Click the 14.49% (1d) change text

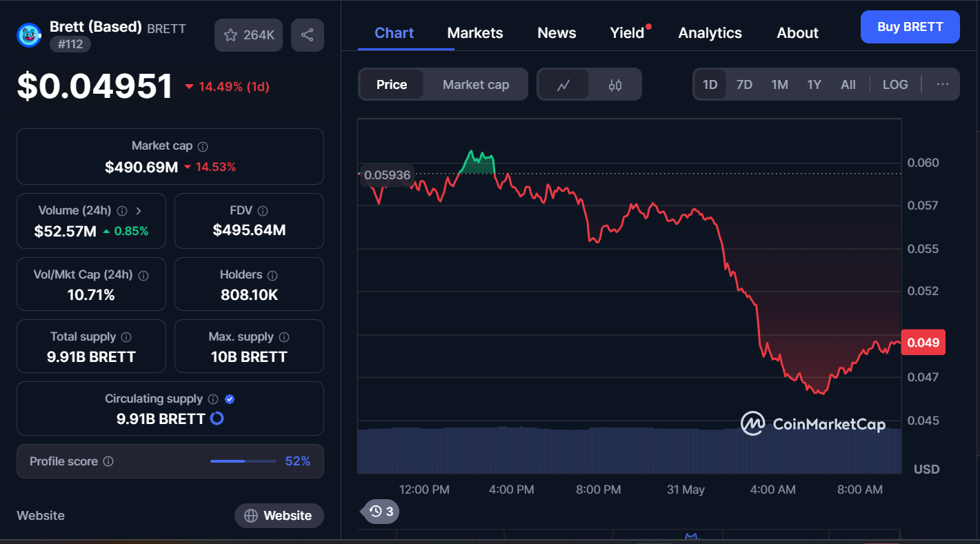tap(234, 87)
